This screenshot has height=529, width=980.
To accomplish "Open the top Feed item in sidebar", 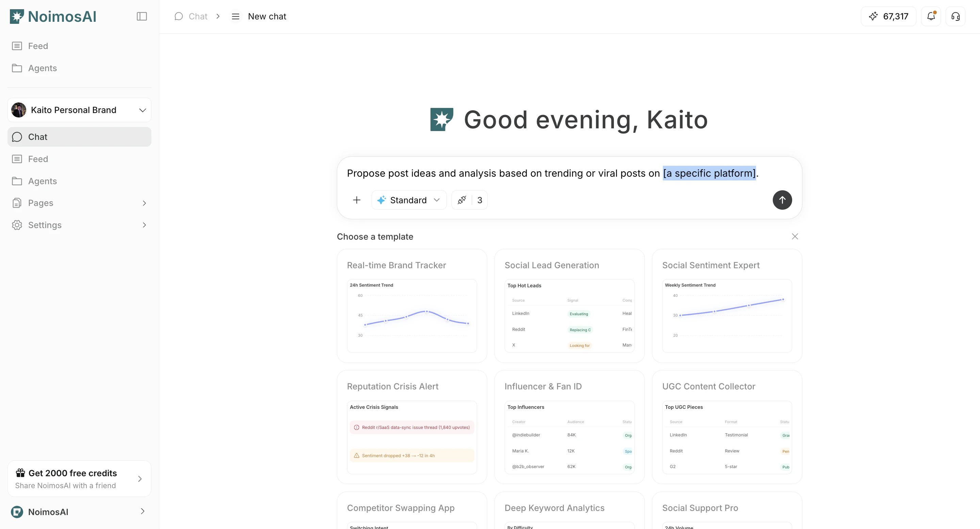I will pyautogui.click(x=79, y=46).
